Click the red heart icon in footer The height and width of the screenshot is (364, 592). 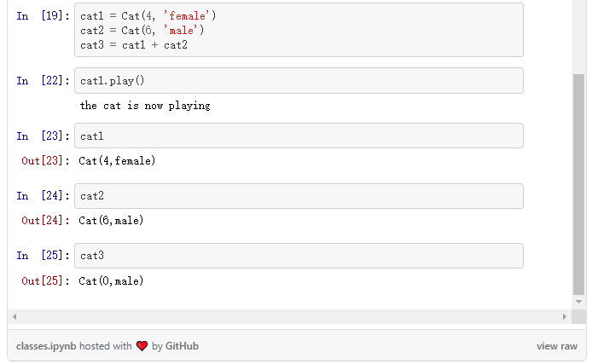(x=142, y=346)
